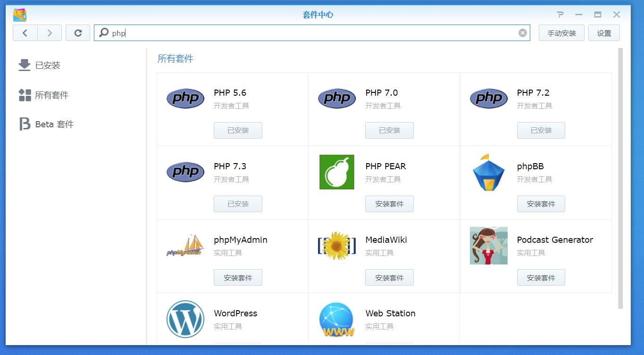Open 设置 settings
This screenshot has height=355, width=644.
[604, 33]
